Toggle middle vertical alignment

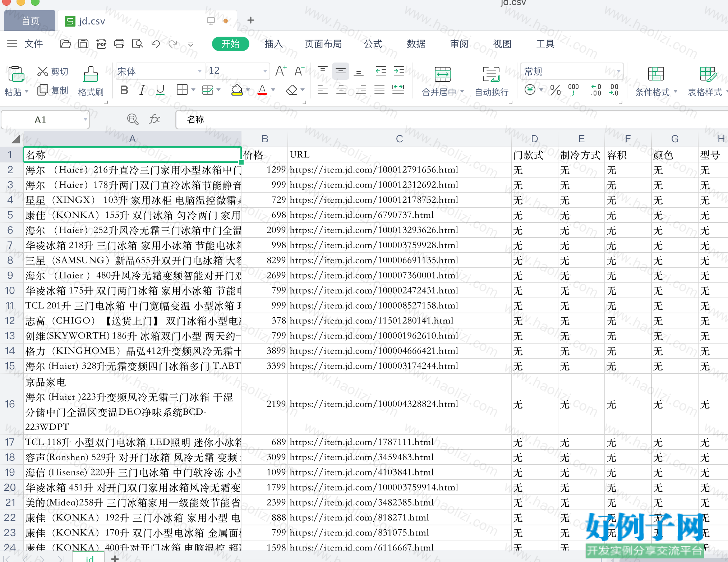tap(341, 71)
